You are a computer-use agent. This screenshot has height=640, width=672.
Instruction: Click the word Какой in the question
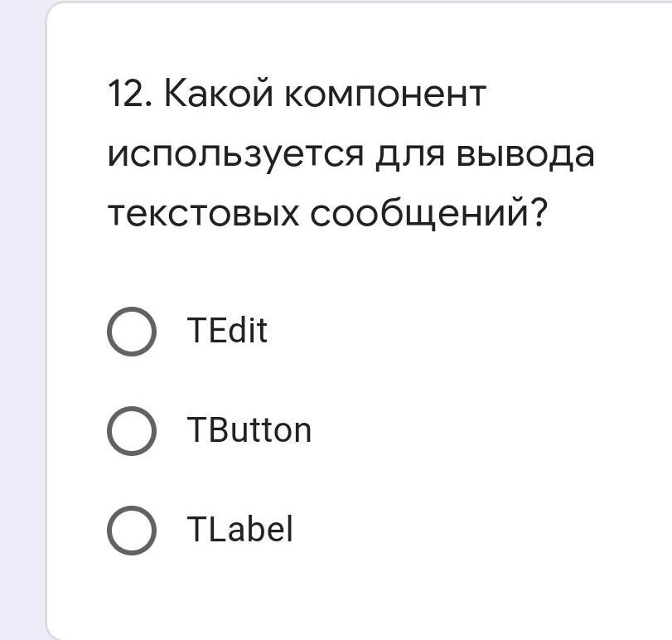[219, 91]
